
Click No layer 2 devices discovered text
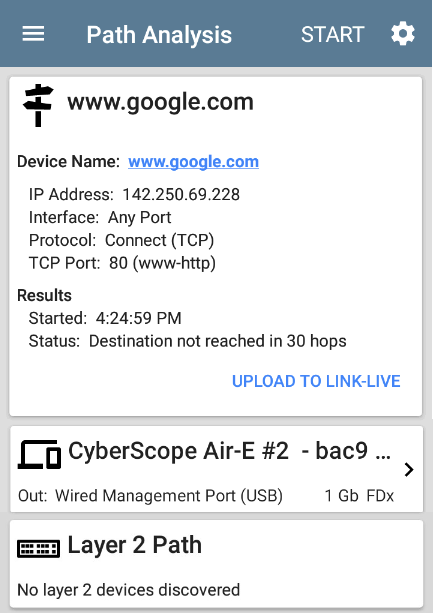click(x=129, y=590)
